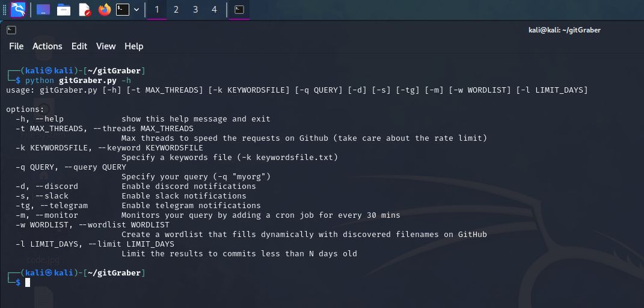The width and height of the screenshot is (644, 308).
Task: Switch to workspace 2
Action: point(176,10)
